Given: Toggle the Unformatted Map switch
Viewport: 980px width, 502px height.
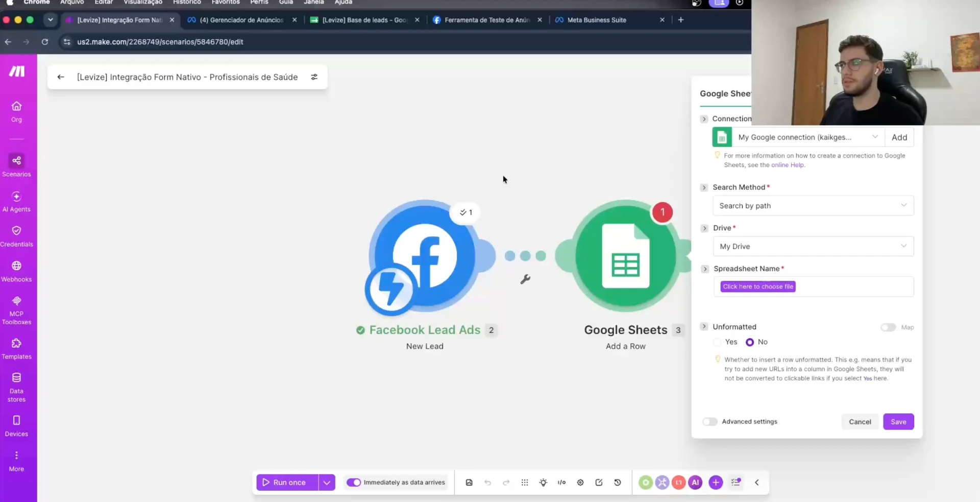Looking at the screenshot, I should click(x=888, y=327).
